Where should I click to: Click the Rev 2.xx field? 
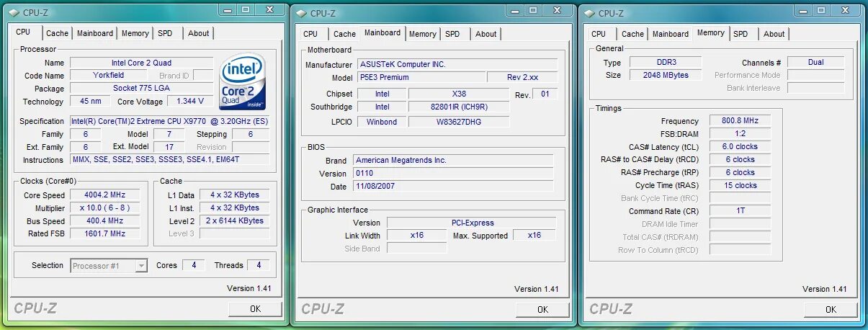(522, 78)
